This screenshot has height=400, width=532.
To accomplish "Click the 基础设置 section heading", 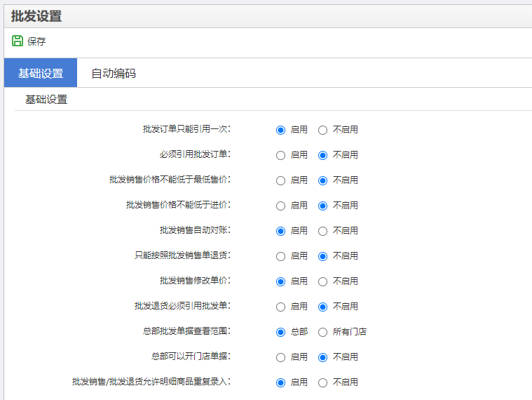I will (46, 100).
